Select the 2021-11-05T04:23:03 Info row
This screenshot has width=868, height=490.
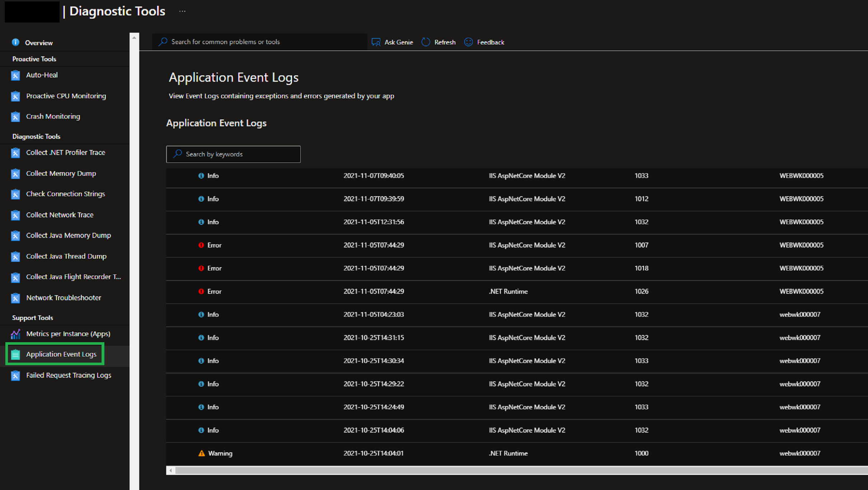click(x=517, y=315)
